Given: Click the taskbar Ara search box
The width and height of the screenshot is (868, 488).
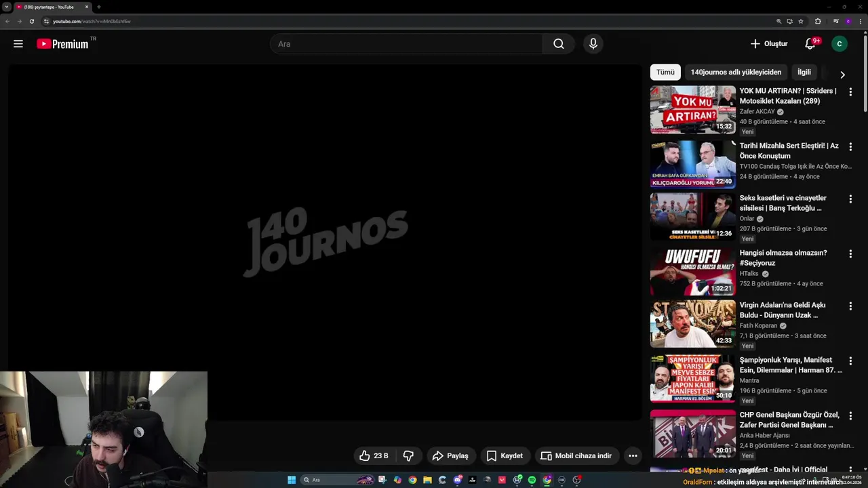Looking at the screenshot, I should (x=338, y=480).
